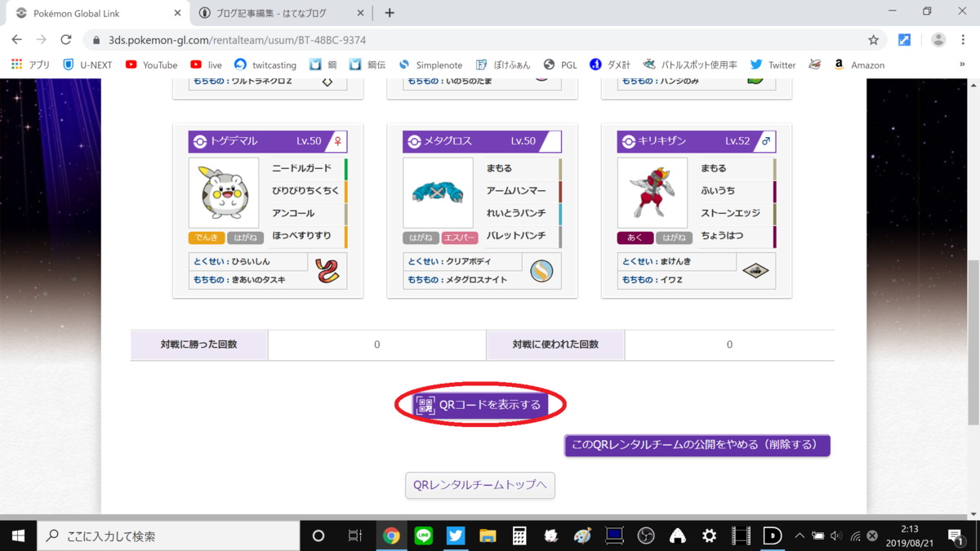Image resolution: width=980 pixels, height=551 pixels.
Task: Open File Explorer from the taskbar
Action: [488, 535]
